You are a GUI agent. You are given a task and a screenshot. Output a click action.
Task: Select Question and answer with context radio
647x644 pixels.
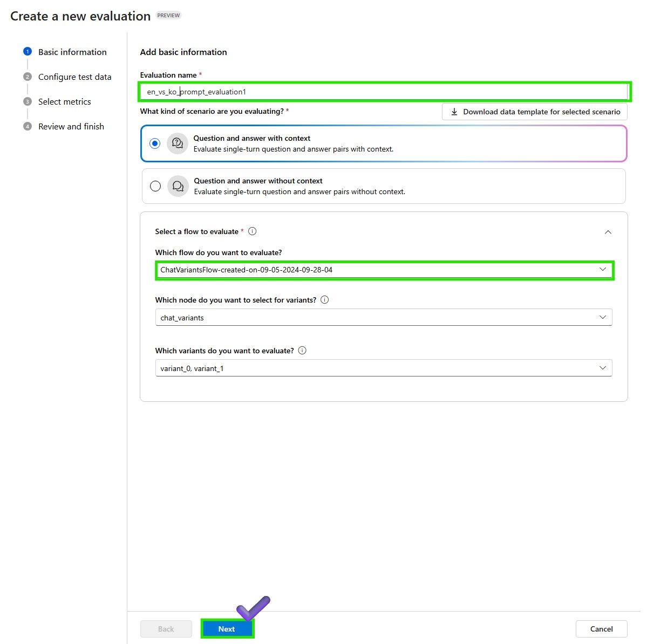point(155,143)
